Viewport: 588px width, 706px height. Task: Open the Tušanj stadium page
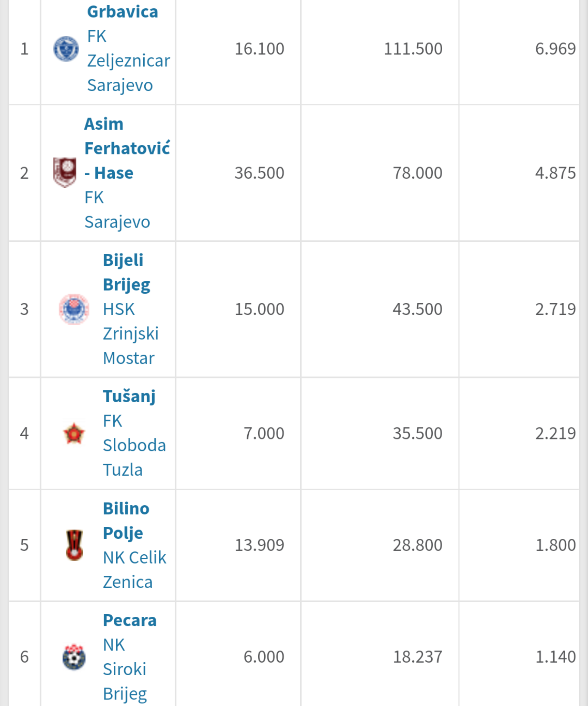click(129, 396)
